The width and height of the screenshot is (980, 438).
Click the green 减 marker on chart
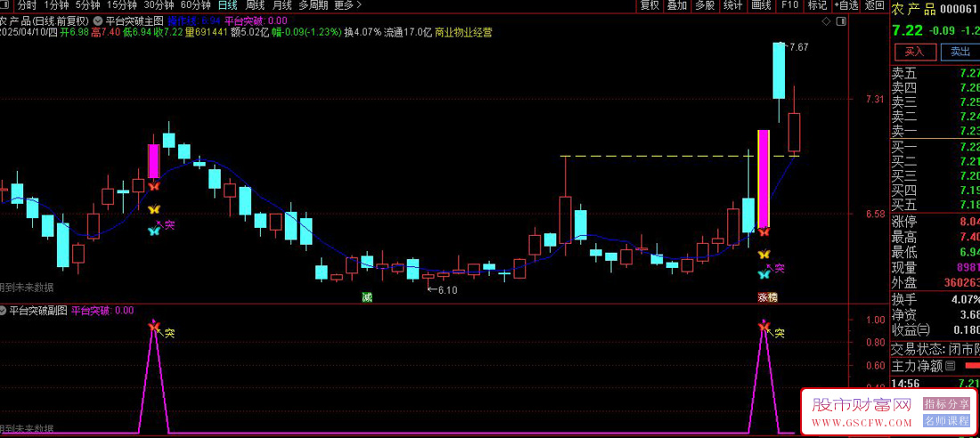pos(367,297)
